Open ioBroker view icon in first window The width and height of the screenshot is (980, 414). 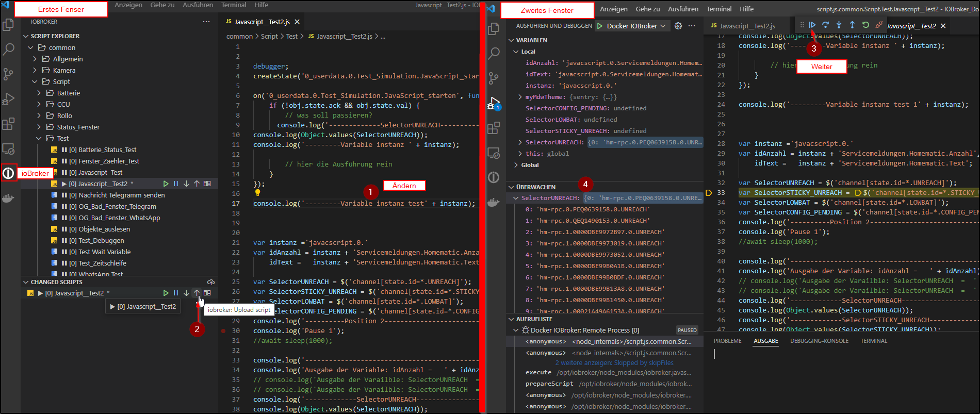[8, 173]
